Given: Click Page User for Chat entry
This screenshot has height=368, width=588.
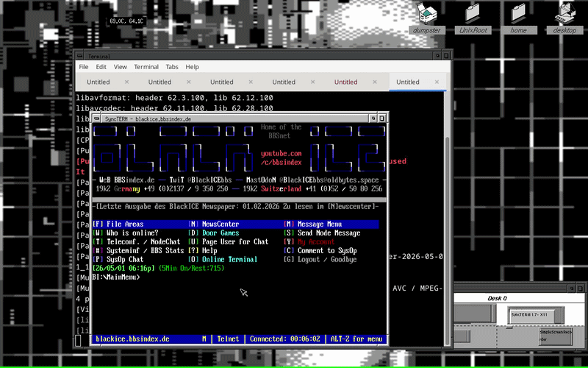Looking at the screenshot, I should (229, 242).
